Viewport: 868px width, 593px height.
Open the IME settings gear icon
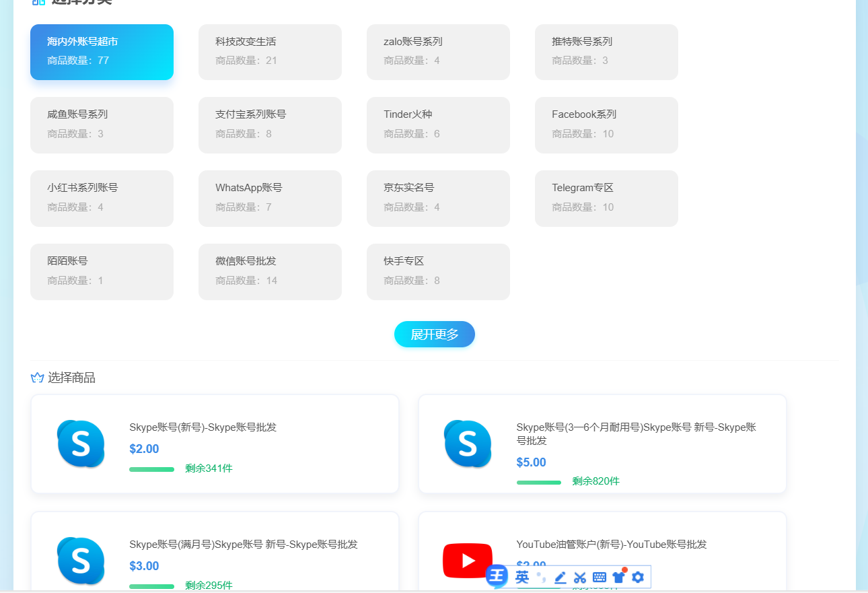pos(638,577)
